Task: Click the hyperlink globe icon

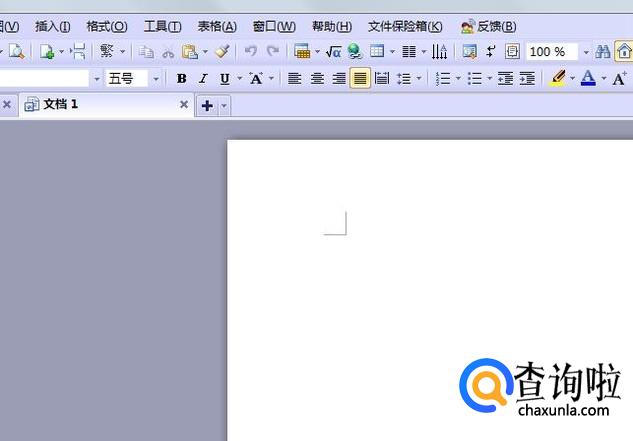Action: (355, 52)
